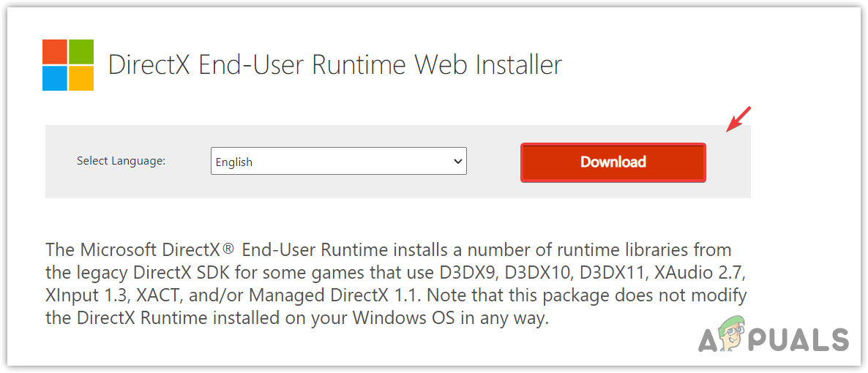Image resolution: width=868 pixels, height=373 pixels.
Task: Open the English language dropdown
Action: (x=339, y=161)
